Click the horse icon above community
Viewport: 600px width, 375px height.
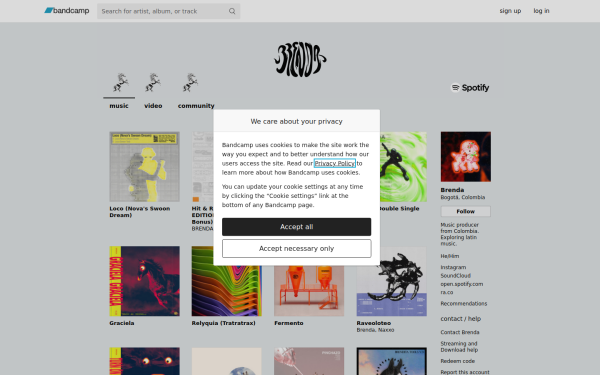tap(190, 83)
